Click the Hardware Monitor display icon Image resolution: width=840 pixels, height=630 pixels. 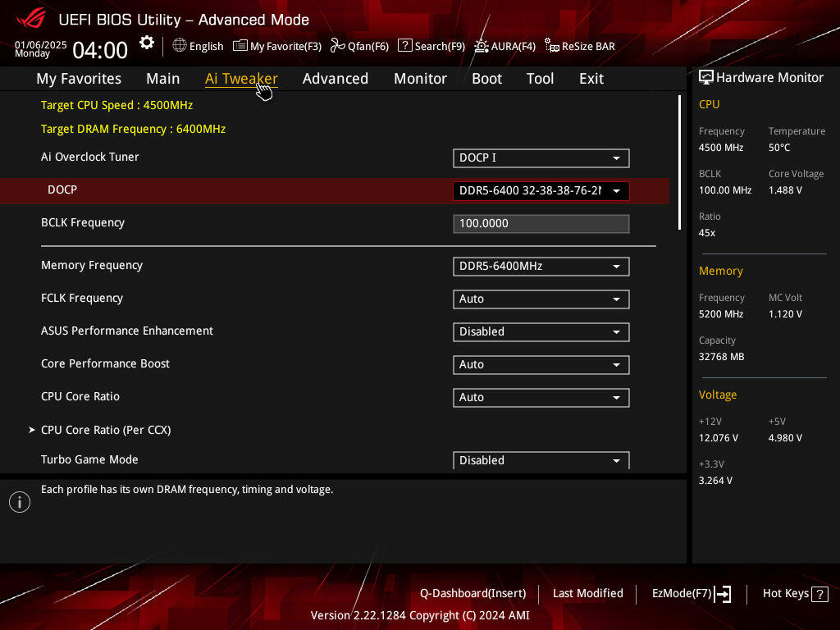pyautogui.click(x=706, y=78)
